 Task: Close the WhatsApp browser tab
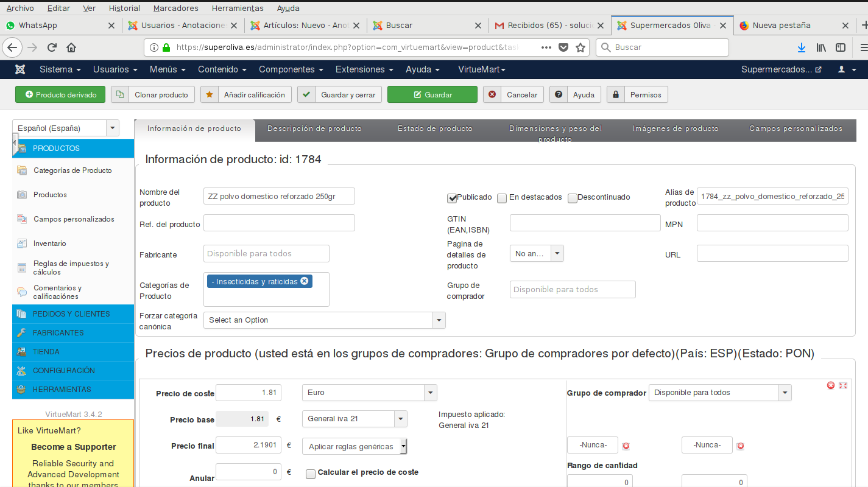(x=111, y=26)
